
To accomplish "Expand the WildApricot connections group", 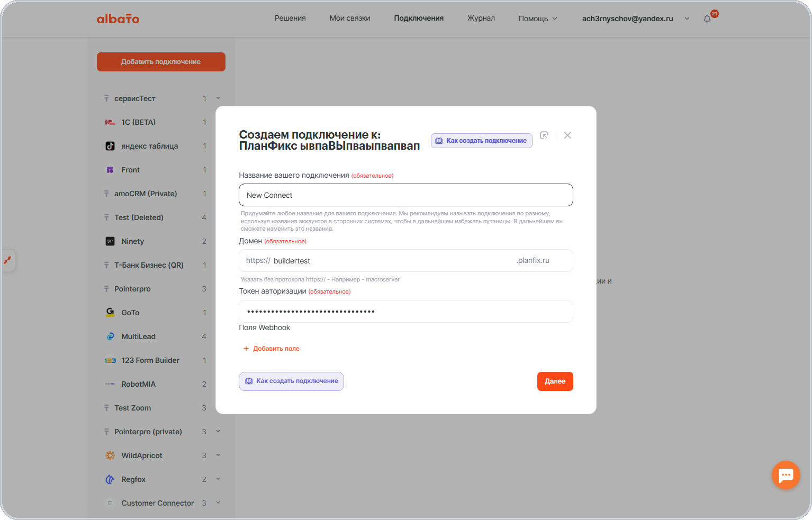I will (218, 455).
